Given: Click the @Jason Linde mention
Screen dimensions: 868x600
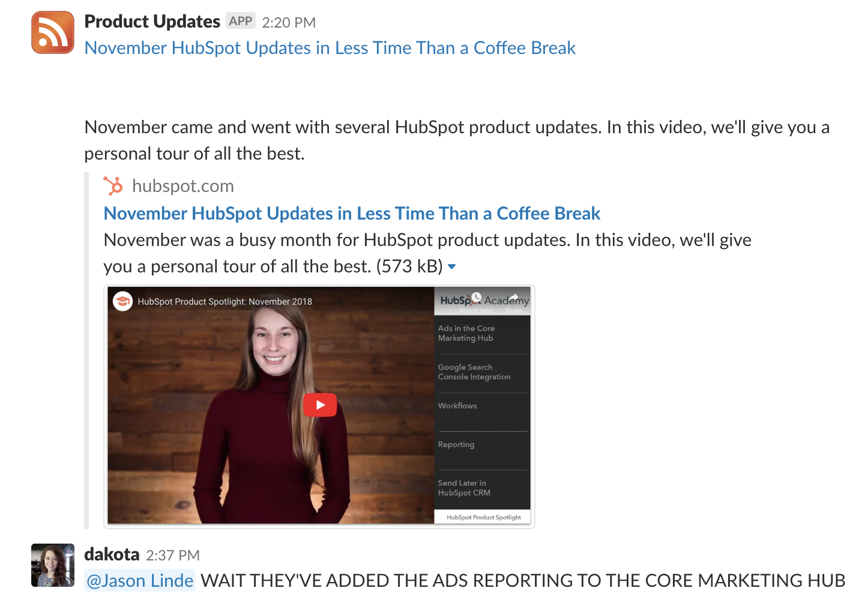Looking at the screenshot, I should click(x=140, y=581).
